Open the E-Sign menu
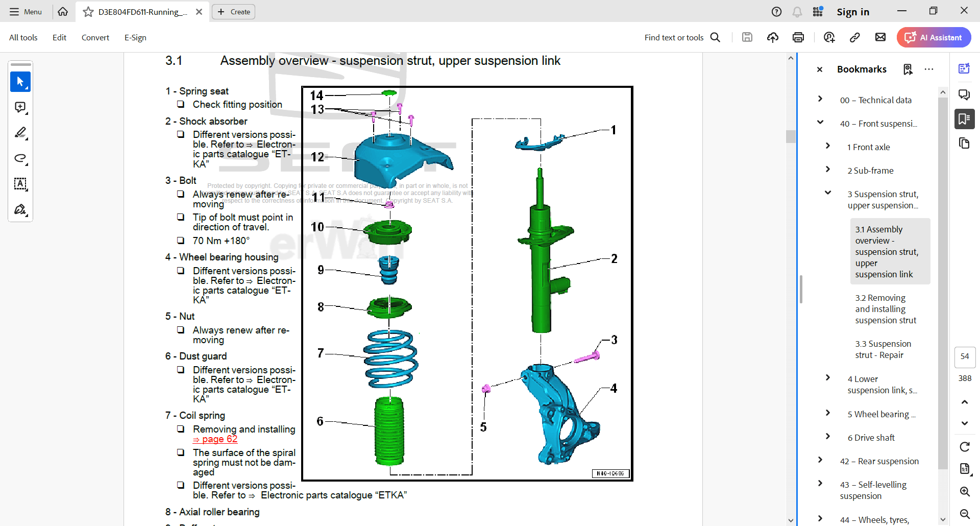 coord(135,37)
